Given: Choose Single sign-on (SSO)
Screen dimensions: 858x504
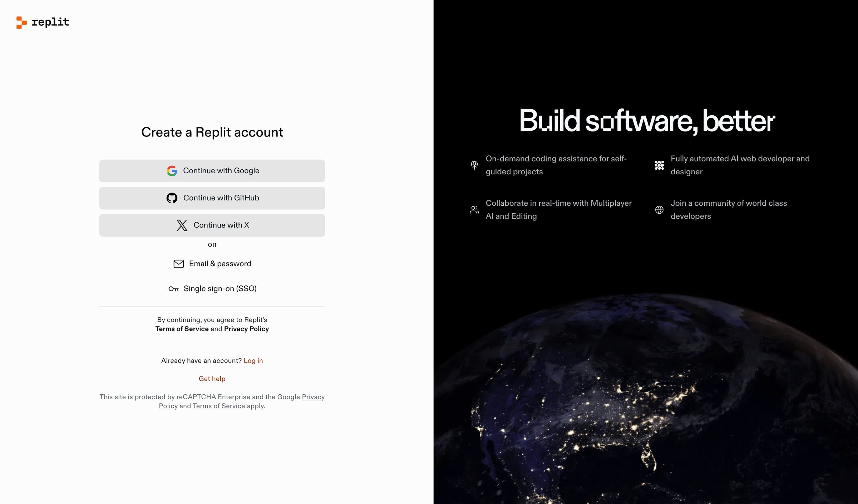Looking at the screenshot, I should (212, 289).
